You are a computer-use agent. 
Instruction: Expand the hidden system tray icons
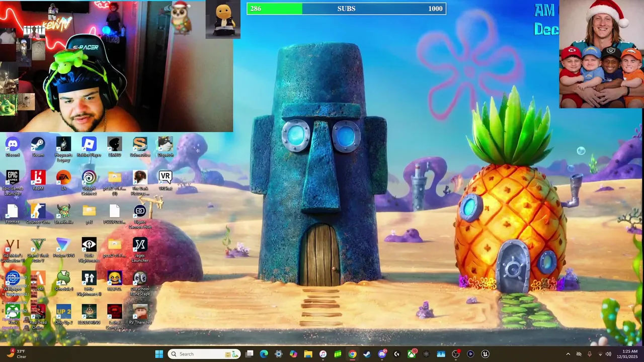click(x=568, y=354)
